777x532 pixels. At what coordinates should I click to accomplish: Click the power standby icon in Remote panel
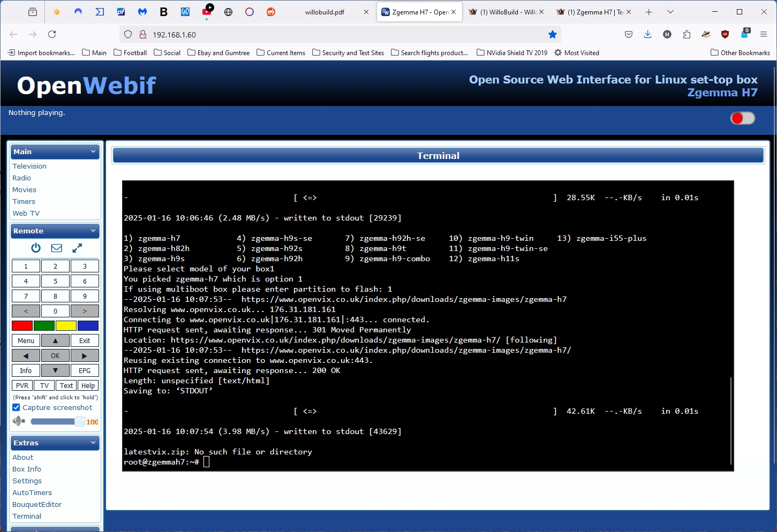pyautogui.click(x=36, y=248)
